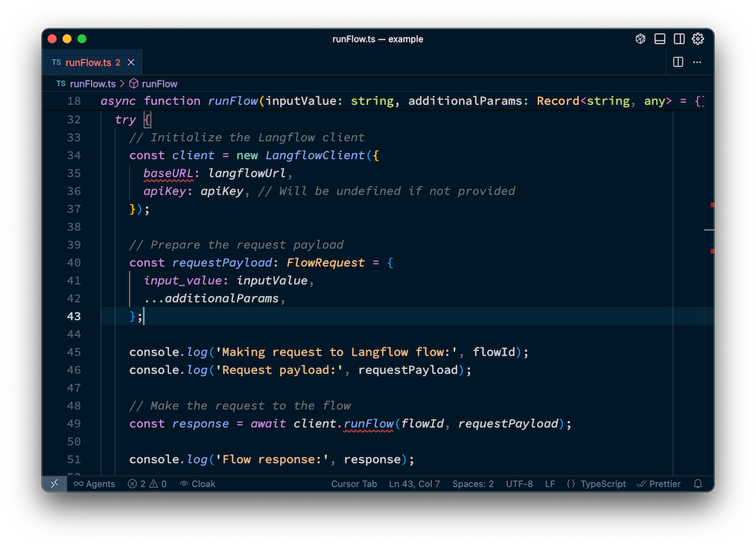Toggle the secondary sidebar icon
This screenshot has width=756, height=547.
coord(679,39)
